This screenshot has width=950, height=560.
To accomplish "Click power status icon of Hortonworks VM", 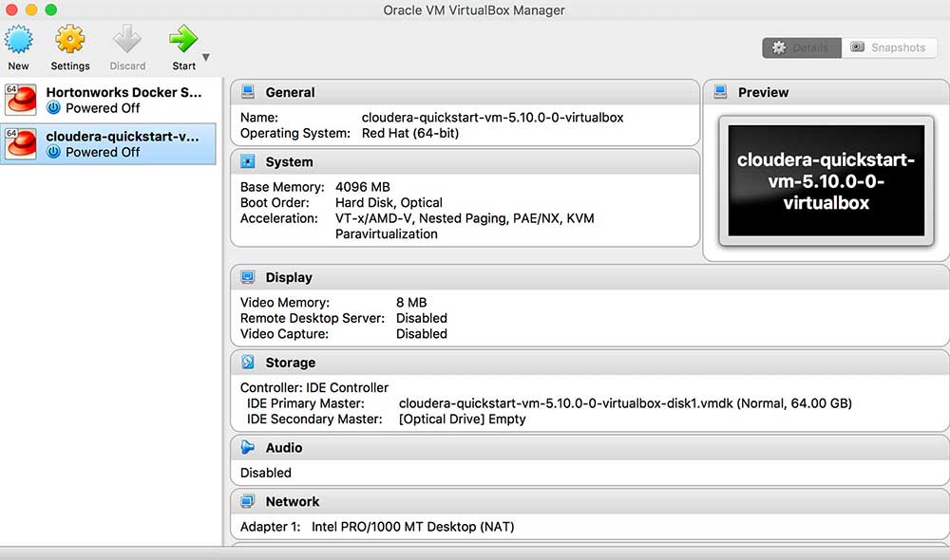I will coord(54,108).
